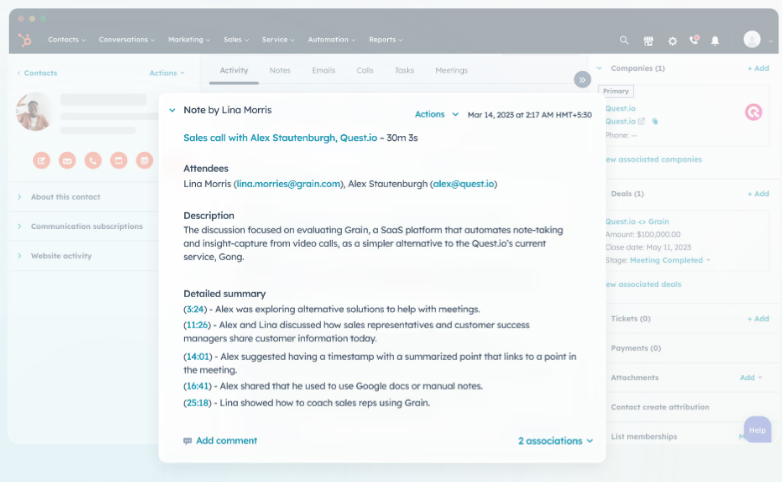
Task: Click the orange call icon under contact
Action: (93, 160)
